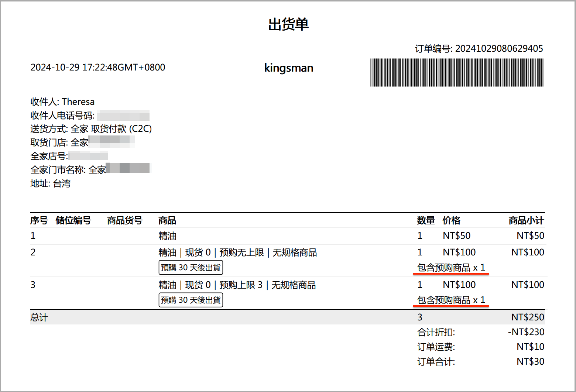Click the 收件人电话号码 line

pyautogui.click(x=90, y=116)
